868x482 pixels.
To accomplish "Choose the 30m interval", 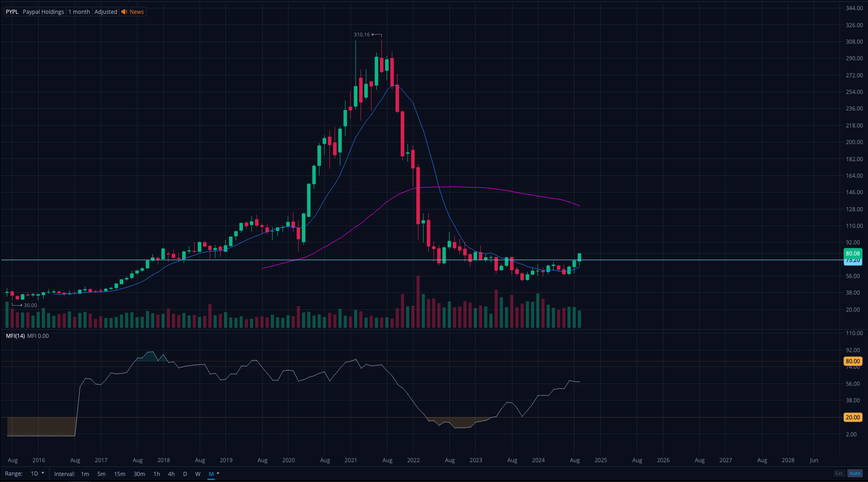I will pos(139,474).
